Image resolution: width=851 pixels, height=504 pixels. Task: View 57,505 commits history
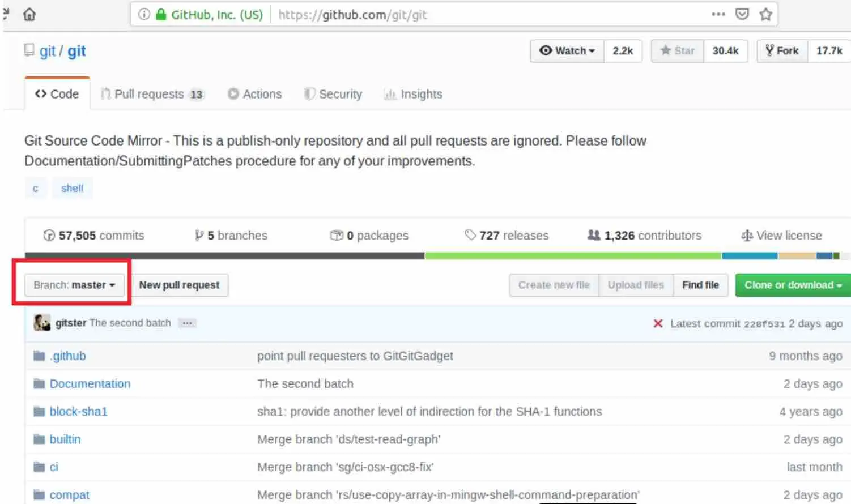93,235
